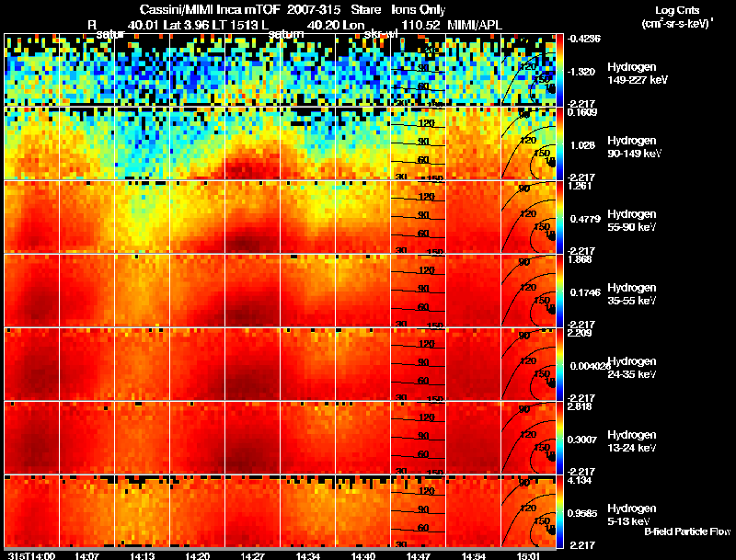Click the 'Hydrogen 24-35 keV' label

(632, 368)
